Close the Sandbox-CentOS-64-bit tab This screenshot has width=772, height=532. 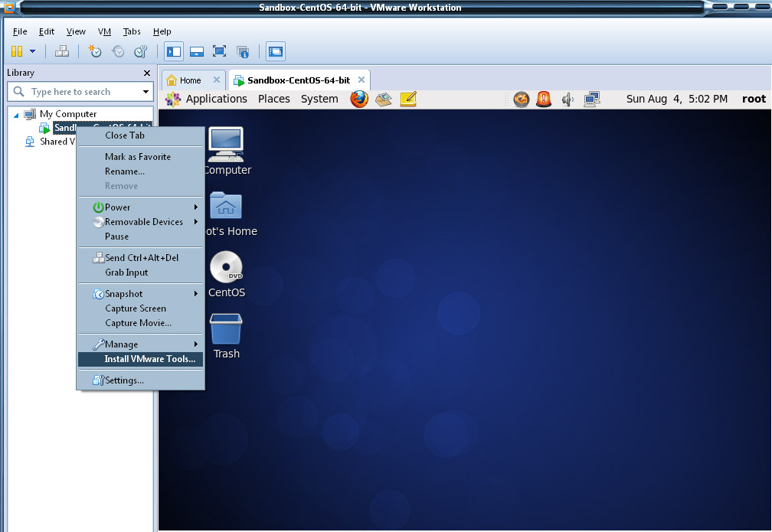click(x=361, y=80)
